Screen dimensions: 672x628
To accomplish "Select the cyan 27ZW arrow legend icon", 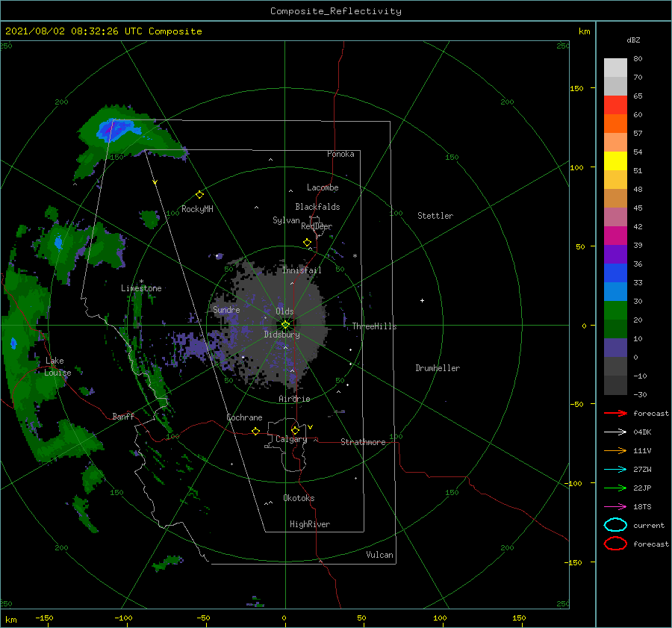I will (615, 470).
